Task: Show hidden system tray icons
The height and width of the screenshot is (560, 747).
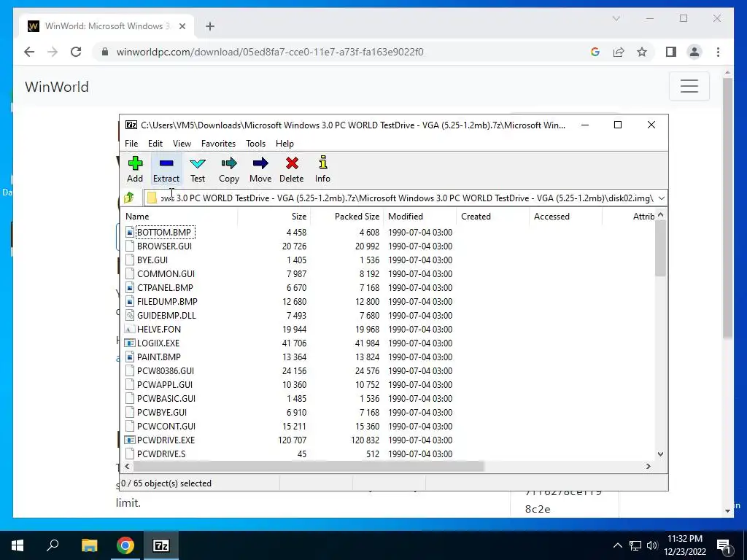Action: click(x=617, y=545)
